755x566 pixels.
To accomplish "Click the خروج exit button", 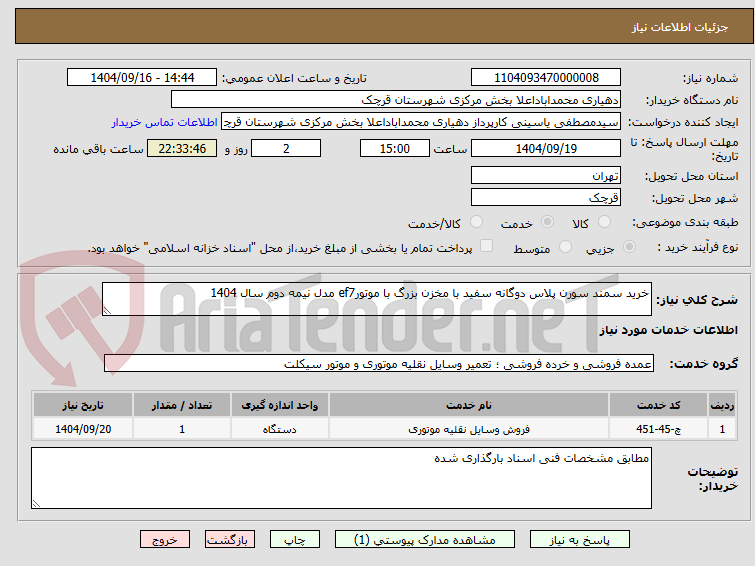I will click(165, 540).
